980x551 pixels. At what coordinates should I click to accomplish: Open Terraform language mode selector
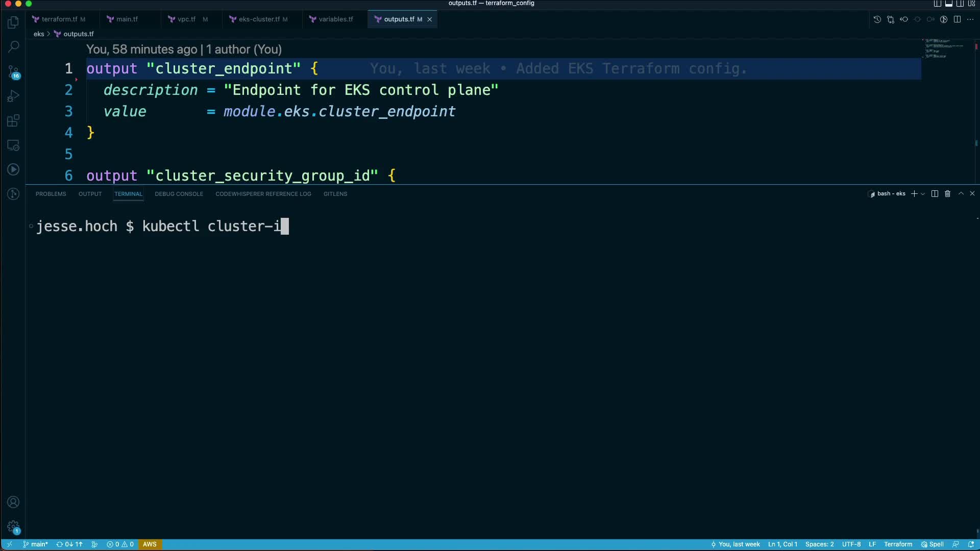898,544
